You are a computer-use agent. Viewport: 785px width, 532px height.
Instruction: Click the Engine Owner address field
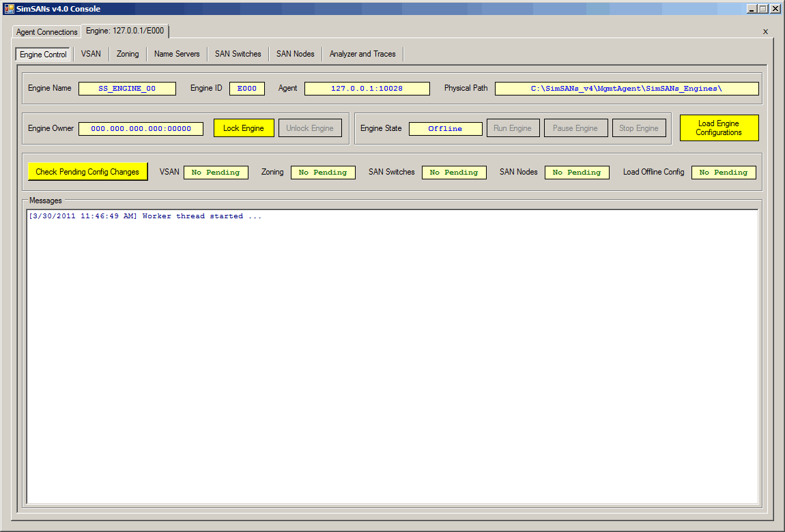(x=141, y=129)
